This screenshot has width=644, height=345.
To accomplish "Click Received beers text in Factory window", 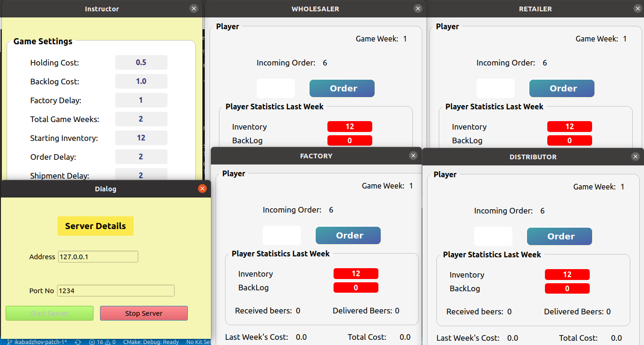I will (264, 311).
